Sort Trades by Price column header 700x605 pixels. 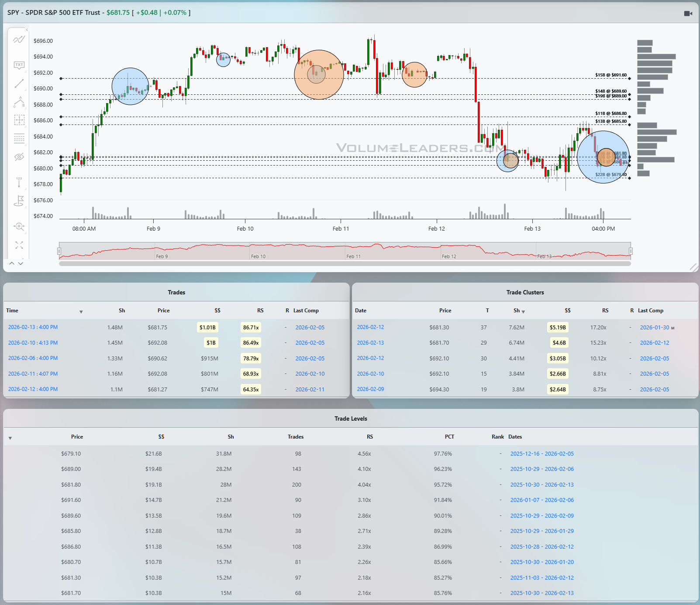point(163,311)
